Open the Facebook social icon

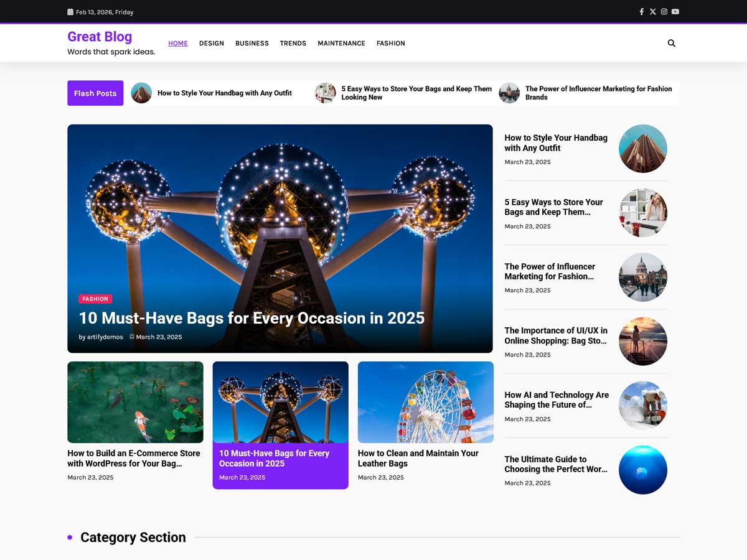641,12
